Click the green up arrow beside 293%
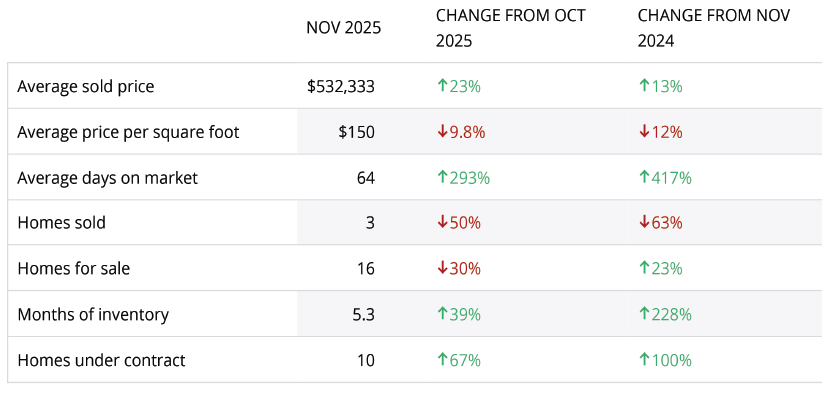This screenshot has width=822, height=400. (x=442, y=178)
